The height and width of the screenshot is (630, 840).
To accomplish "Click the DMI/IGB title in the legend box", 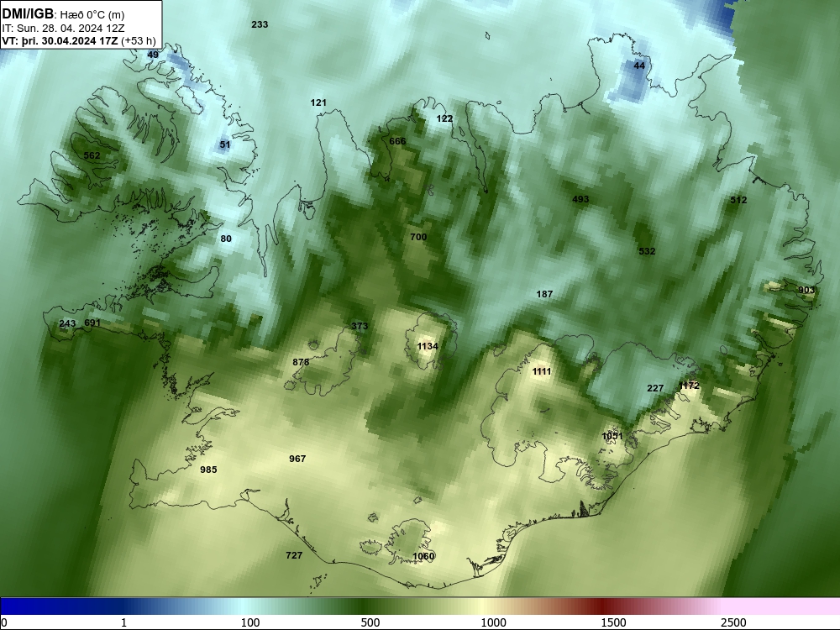I will point(28,14).
